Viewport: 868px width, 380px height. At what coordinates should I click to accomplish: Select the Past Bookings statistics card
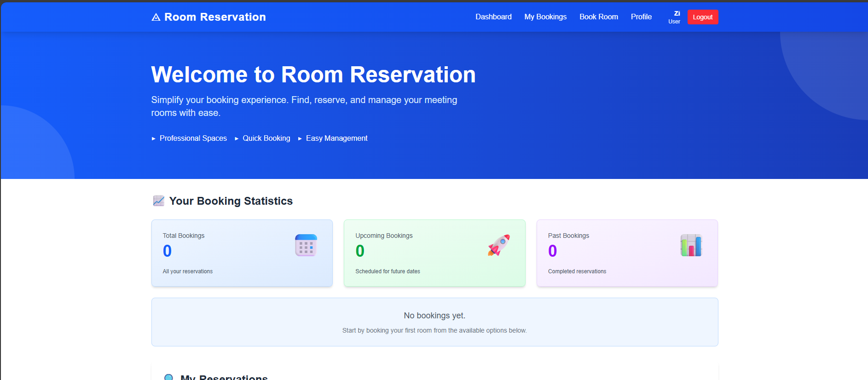click(627, 253)
